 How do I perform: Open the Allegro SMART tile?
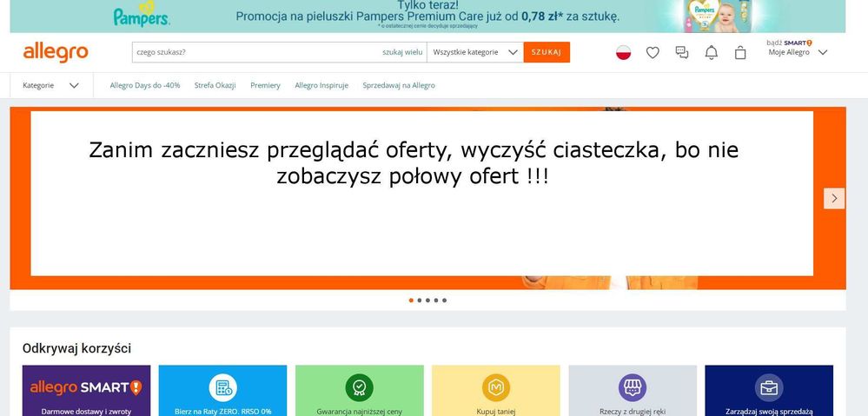click(86, 391)
